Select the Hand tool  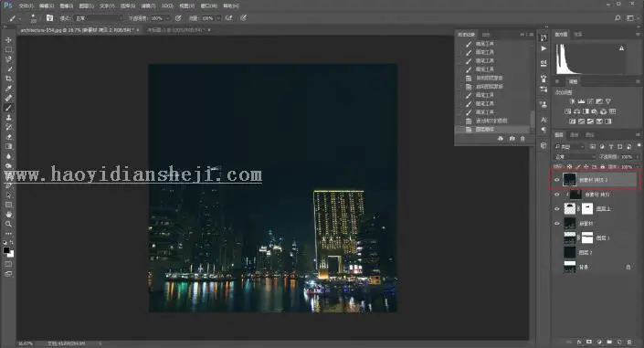point(8,215)
